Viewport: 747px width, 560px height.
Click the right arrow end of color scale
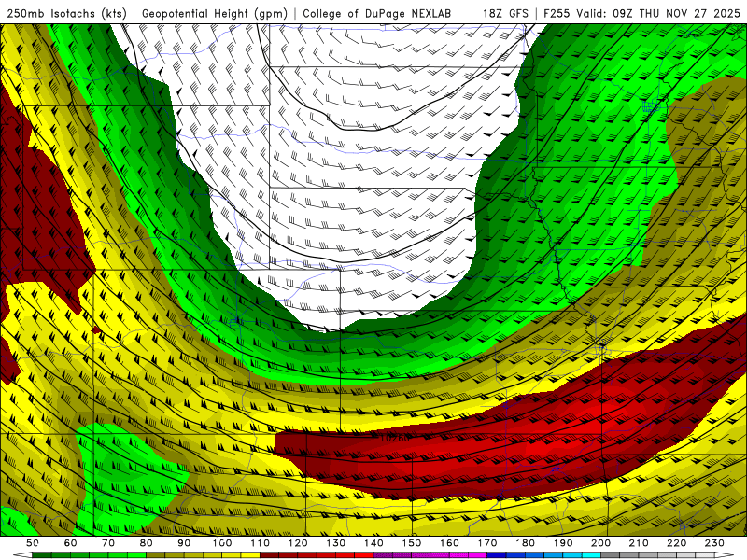[725, 554]
